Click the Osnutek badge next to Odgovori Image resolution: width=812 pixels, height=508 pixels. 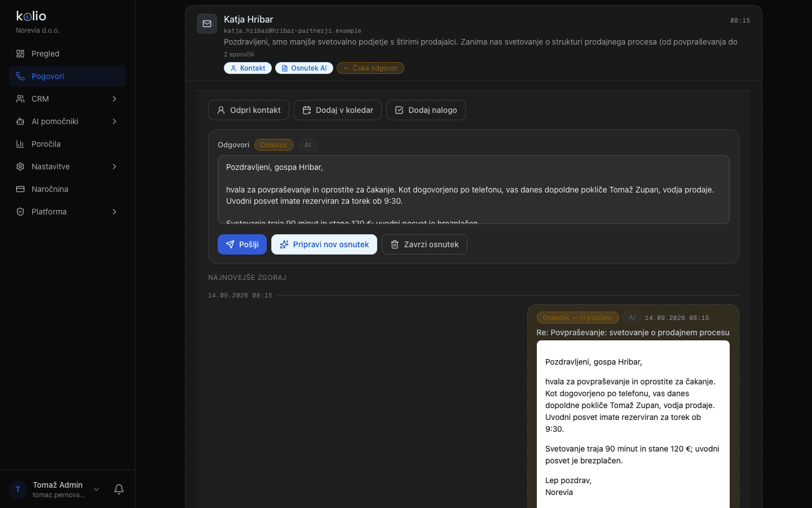pyautogui.click(x=274, y=145)
